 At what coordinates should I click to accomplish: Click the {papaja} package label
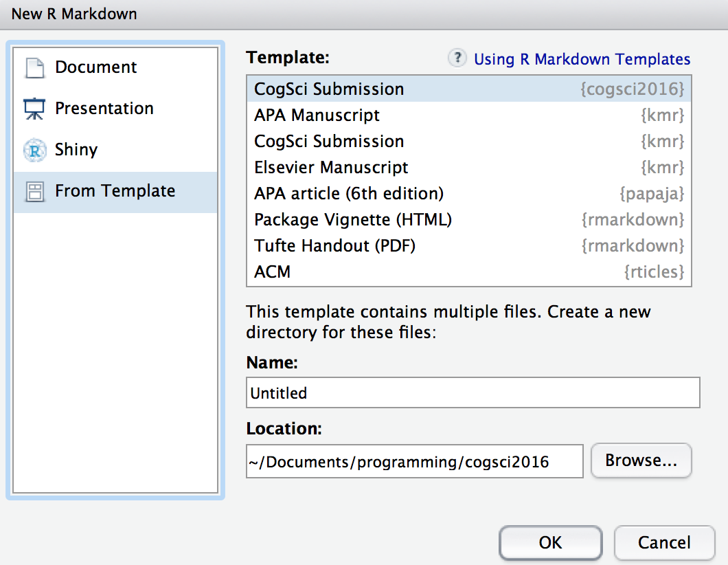tap(652, 194)
